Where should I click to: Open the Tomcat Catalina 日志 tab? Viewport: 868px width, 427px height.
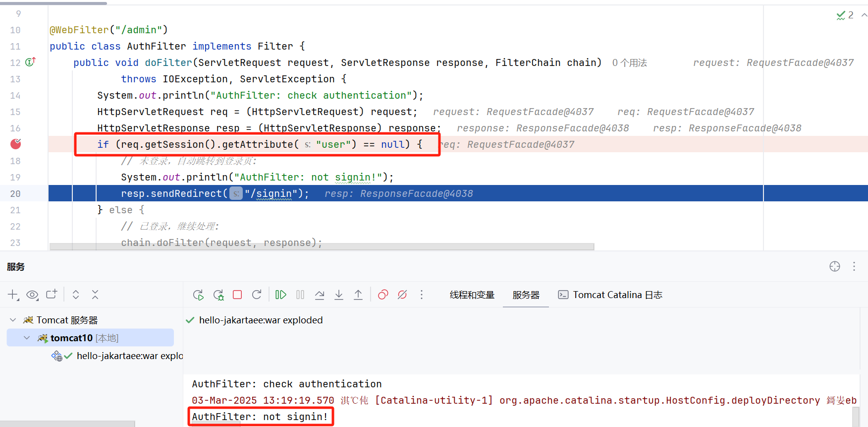610,295
